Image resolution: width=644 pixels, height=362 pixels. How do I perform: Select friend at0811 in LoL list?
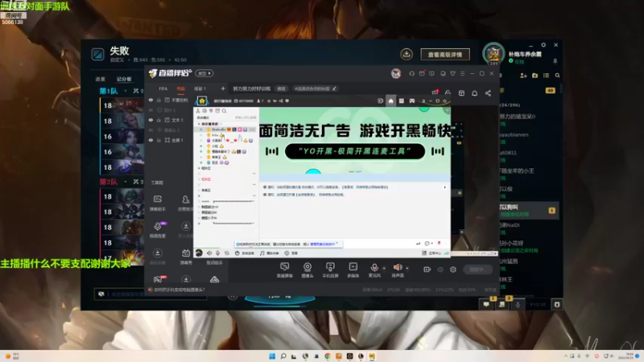click(508, 153)
